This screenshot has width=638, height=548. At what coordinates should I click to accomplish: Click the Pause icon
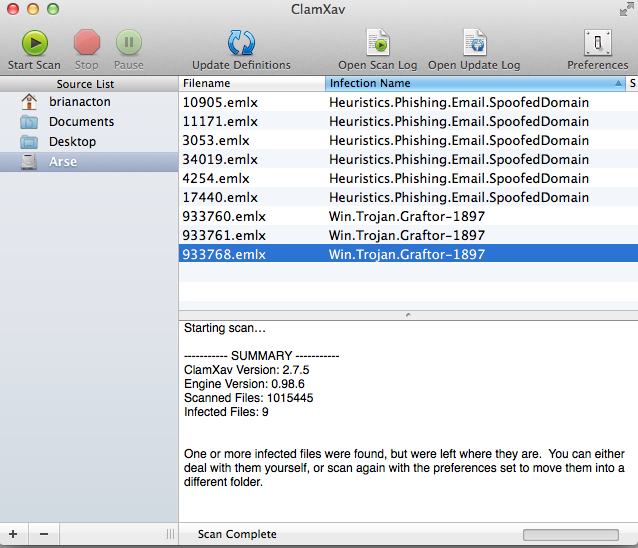(x=129, y=42)
